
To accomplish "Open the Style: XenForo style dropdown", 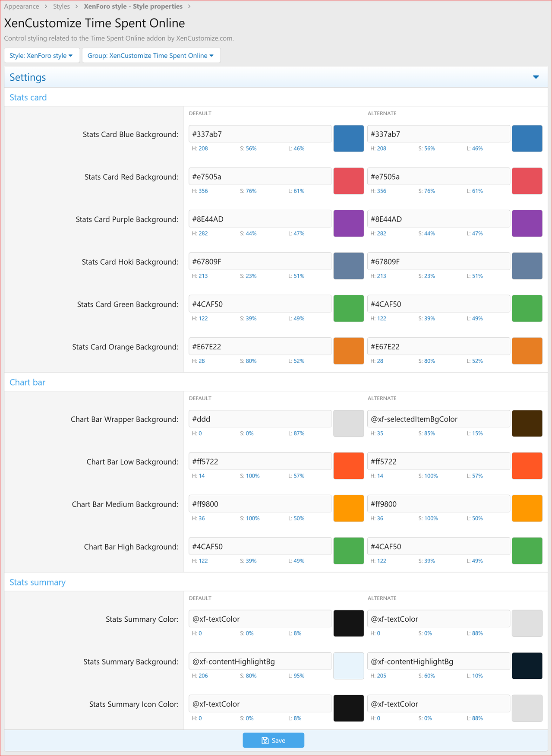I will coord(41,55).
